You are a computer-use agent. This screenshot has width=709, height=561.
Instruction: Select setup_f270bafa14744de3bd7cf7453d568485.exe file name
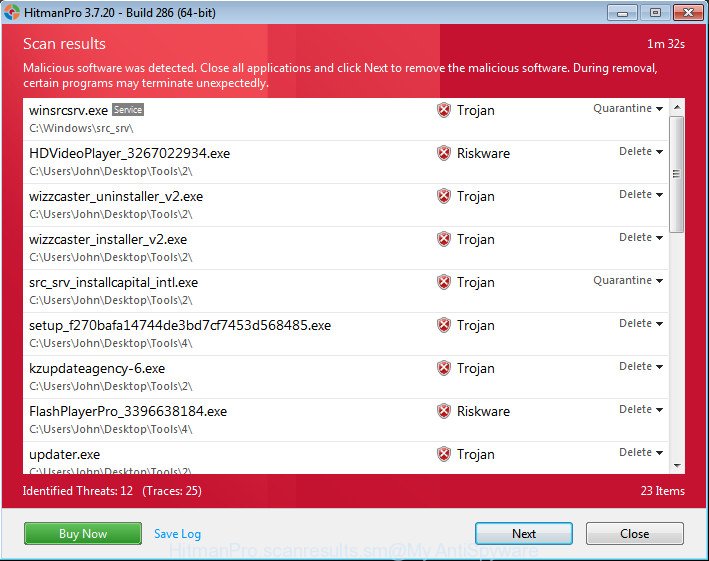coord(180,325)
